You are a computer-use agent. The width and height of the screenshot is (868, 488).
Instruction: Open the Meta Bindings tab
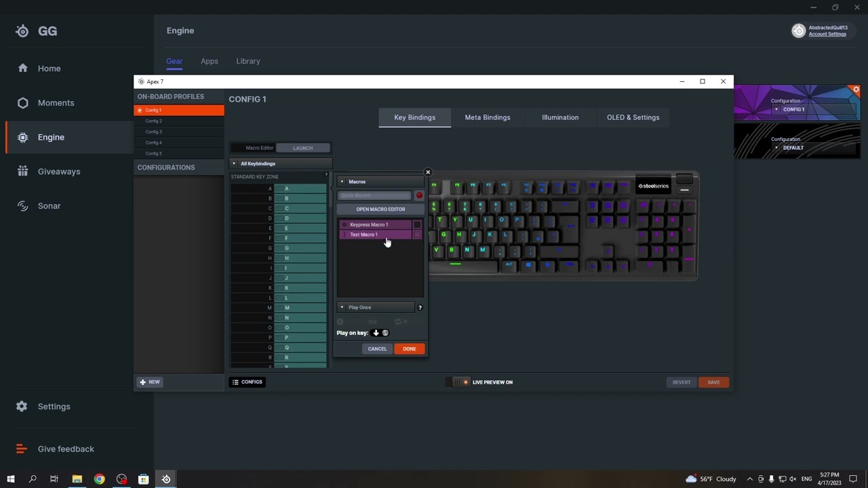click(488, 117)
